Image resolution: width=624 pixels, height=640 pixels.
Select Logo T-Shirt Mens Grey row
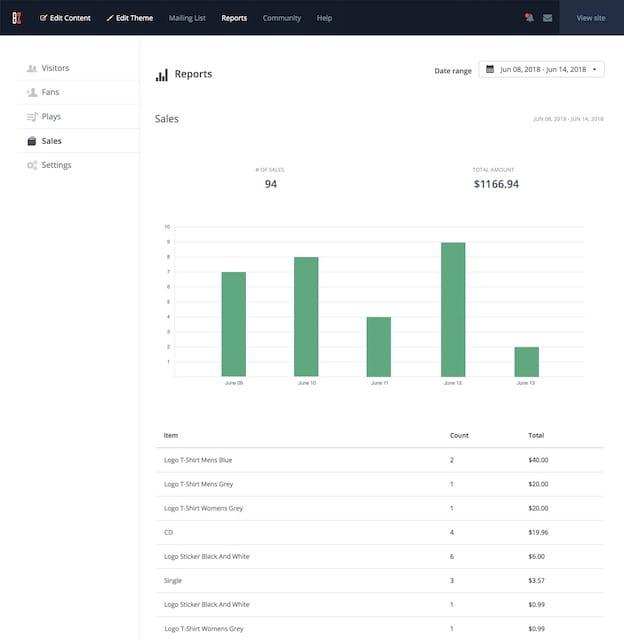(380, 484)
